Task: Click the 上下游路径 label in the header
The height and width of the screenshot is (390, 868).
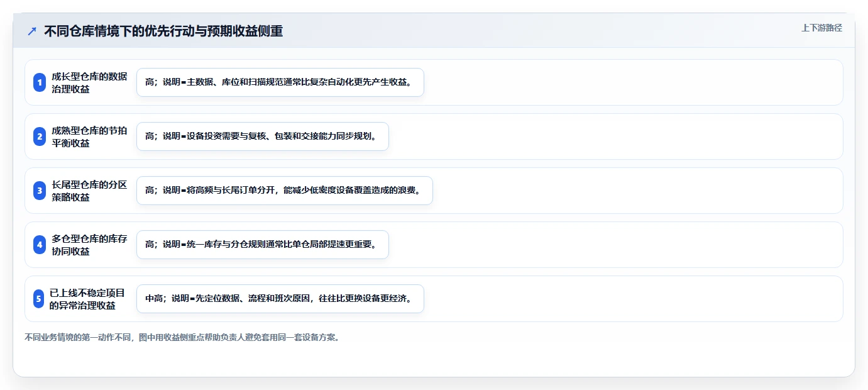Action: [821, 28]
